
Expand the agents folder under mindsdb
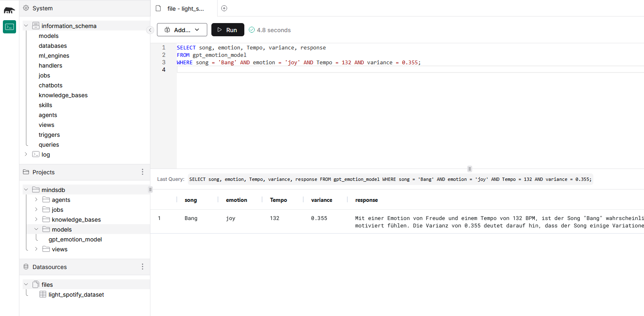click(36, 200)
